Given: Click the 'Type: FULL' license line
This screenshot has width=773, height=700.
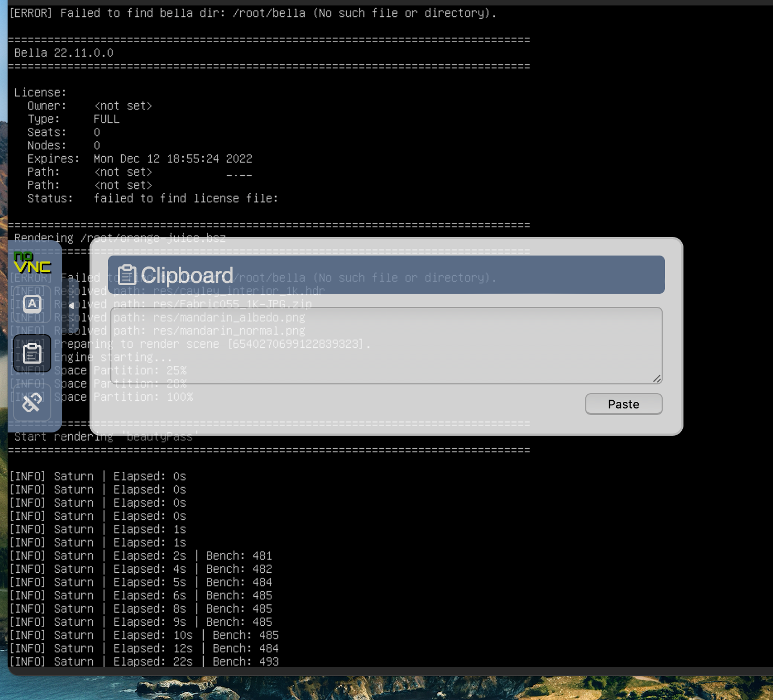Looking at the screenshot, I should click(x=74, y=119).
